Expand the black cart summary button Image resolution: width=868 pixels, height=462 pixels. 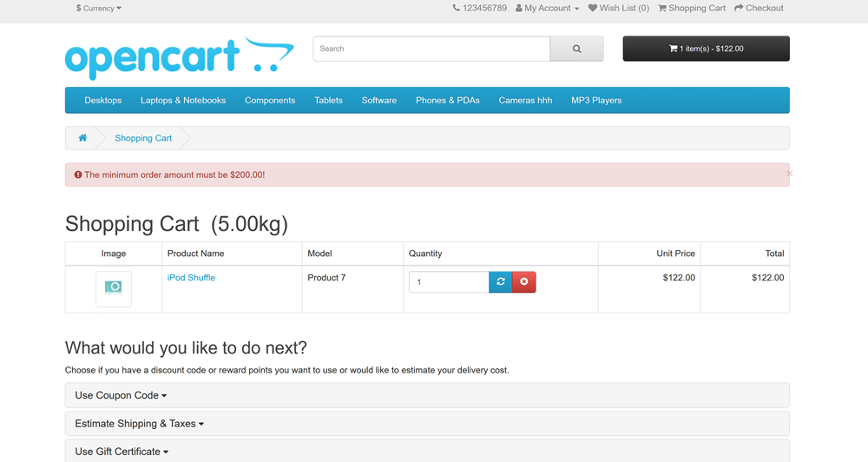tap(706, 49)
